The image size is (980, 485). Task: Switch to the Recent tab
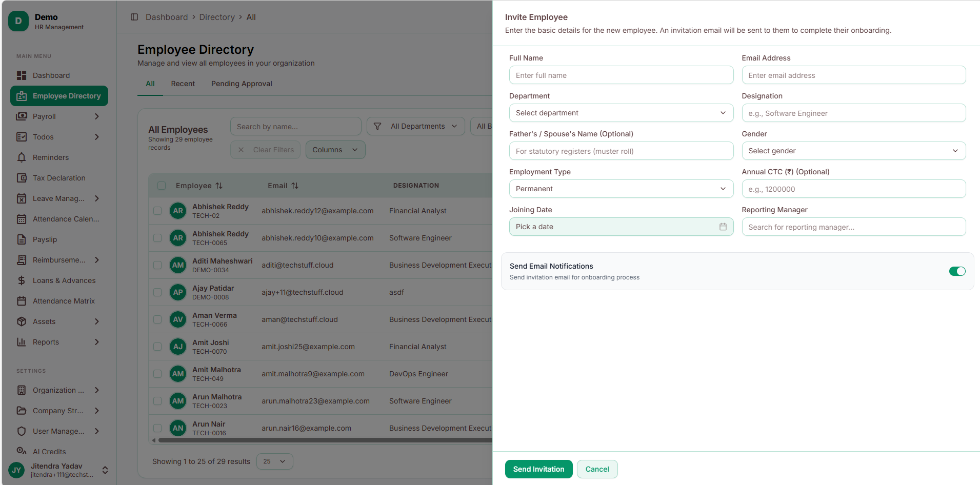pyautogui.click(x=183, y=84)
